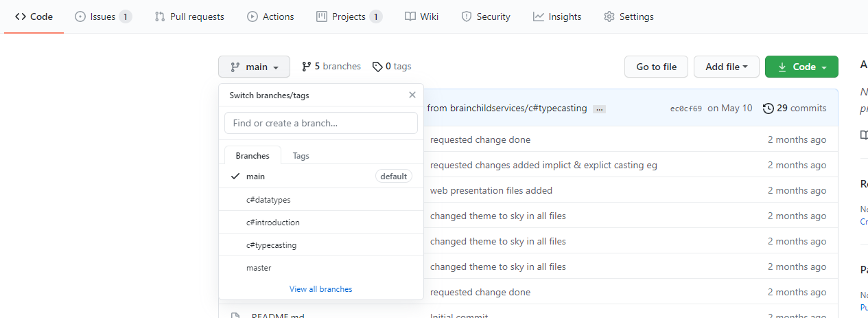This screenshot has height=318, width=868.
Task: Open 'requested changes added implict & explicit casting eg' commit
Action: (x=543, y=165)
